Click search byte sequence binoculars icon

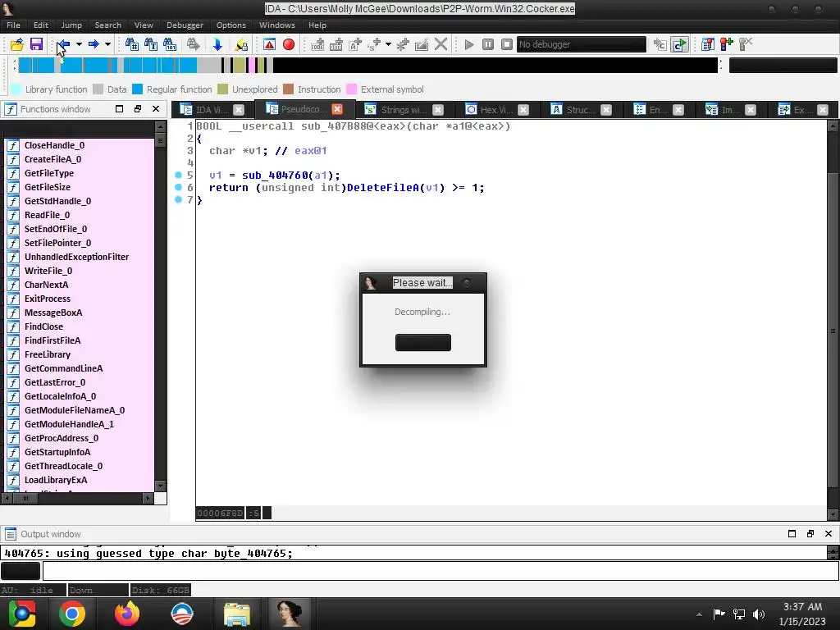coord(169,44)
